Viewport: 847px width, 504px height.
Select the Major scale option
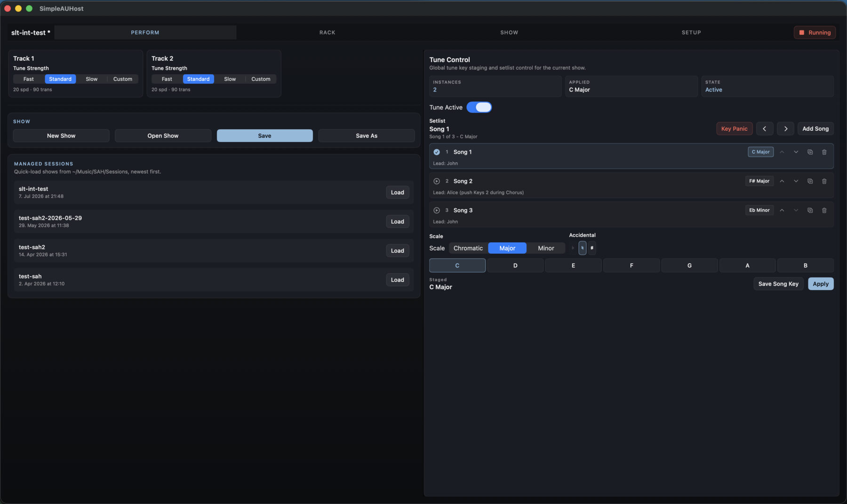(507, 248)
